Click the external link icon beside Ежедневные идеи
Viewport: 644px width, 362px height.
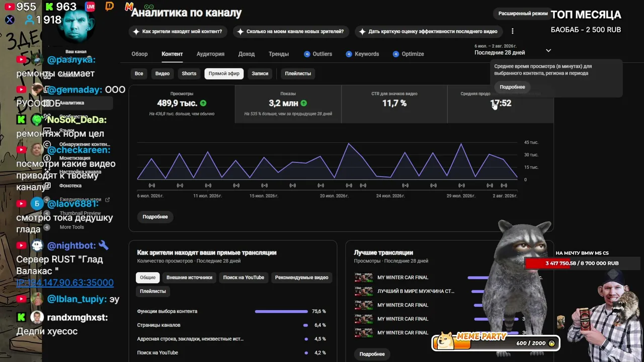click(107, 200)
